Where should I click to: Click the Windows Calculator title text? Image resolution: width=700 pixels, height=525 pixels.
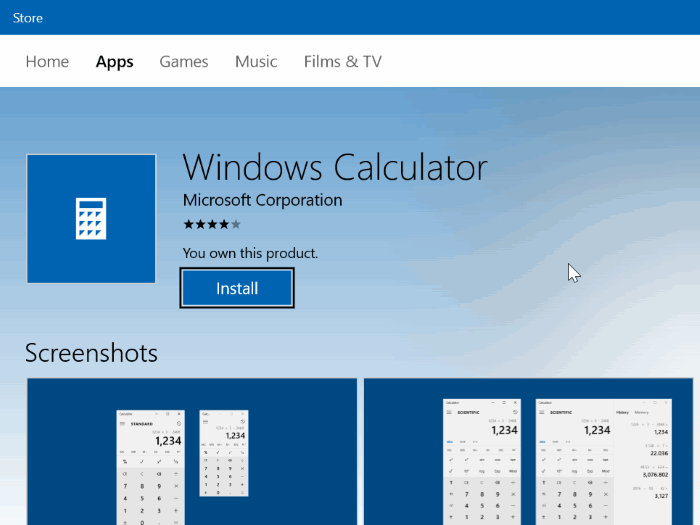(335, 167)
